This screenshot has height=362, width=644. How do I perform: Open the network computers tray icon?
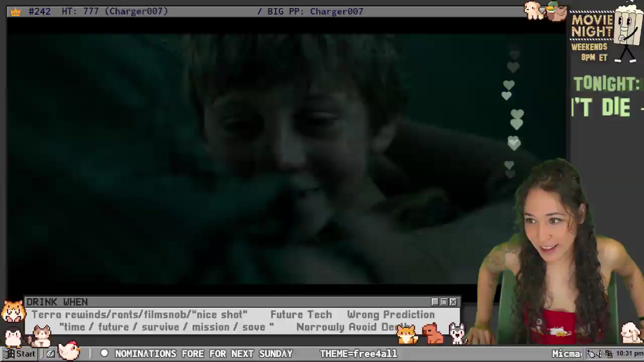point(608,354)
